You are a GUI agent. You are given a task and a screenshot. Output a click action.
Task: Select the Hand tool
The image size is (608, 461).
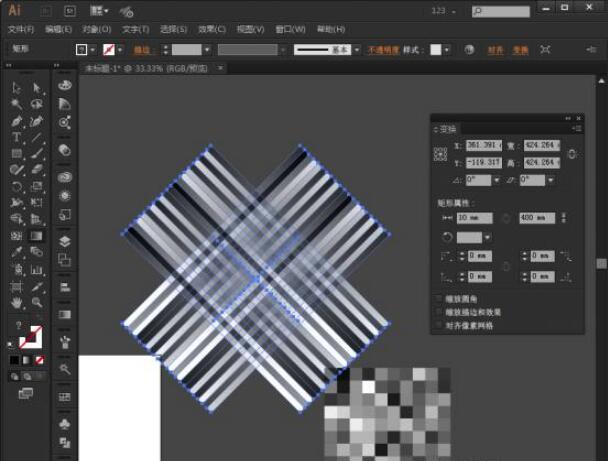[16, 302]
